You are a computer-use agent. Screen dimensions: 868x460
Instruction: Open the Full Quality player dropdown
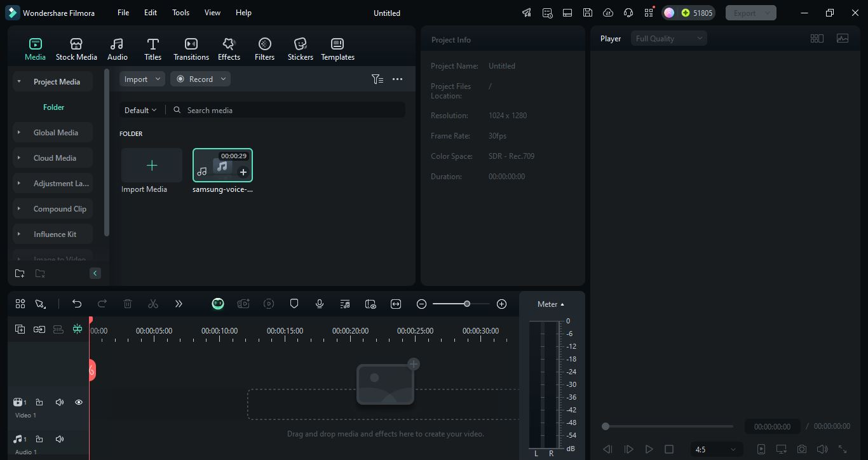coord(669,38)
